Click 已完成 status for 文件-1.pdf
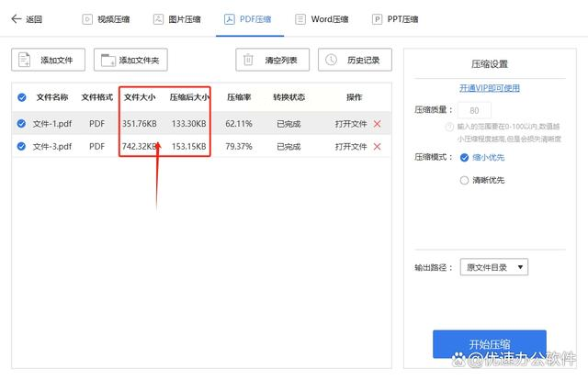588x380 pixels. pos(288,124)
